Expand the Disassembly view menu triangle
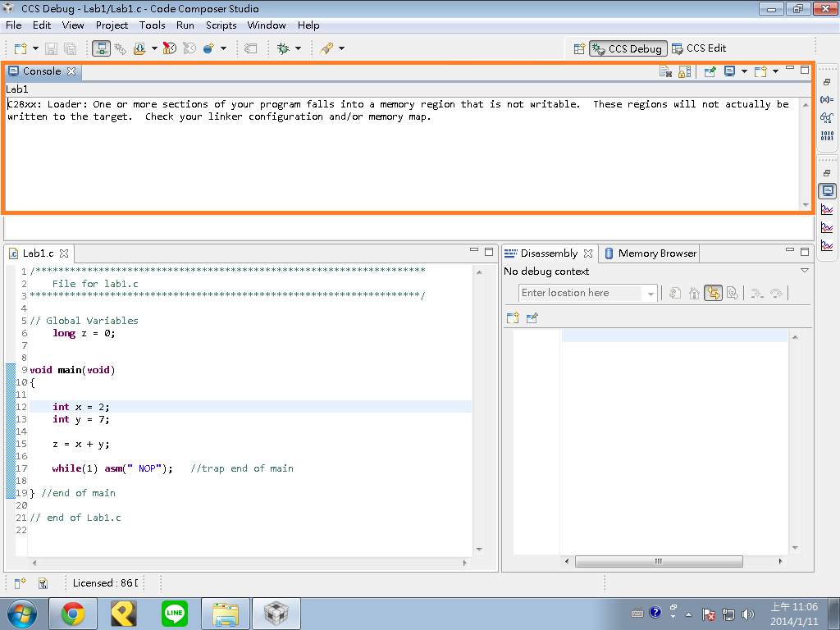This screenshot has height=630, width=840. pos(804,271)
